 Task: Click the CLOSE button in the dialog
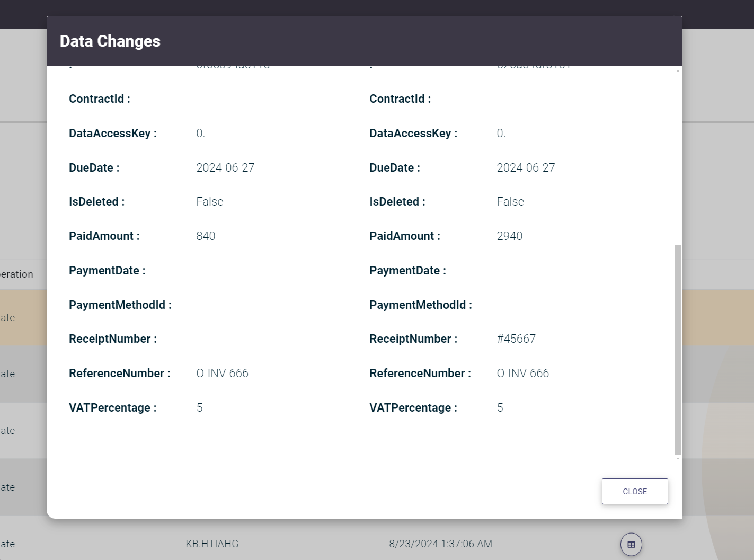(x=634, y=492)
